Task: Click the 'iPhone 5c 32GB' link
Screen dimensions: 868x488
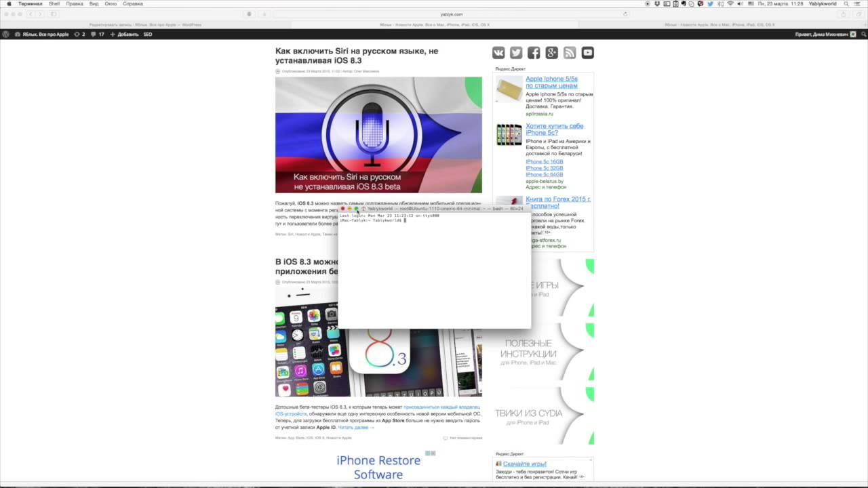Action: pos(545,168)
